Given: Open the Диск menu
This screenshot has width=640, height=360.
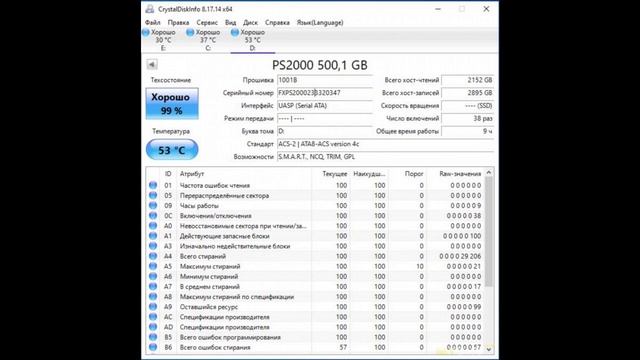Looking at the screenshot, I should pyautogui.click(x=250, y=22).
